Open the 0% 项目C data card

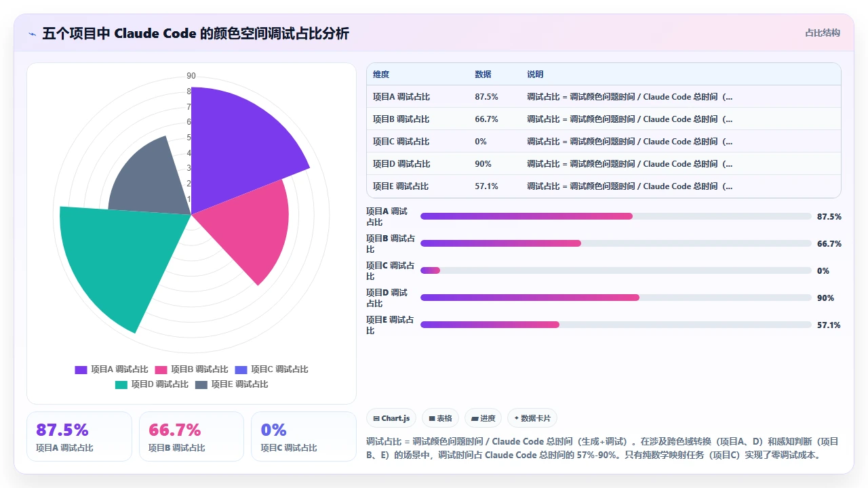[304, 436]
